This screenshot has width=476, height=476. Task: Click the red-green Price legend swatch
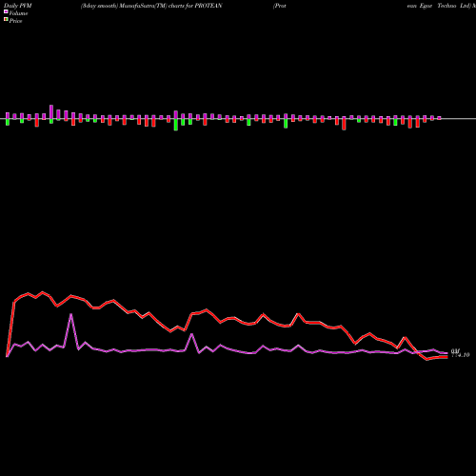[6, 19]
